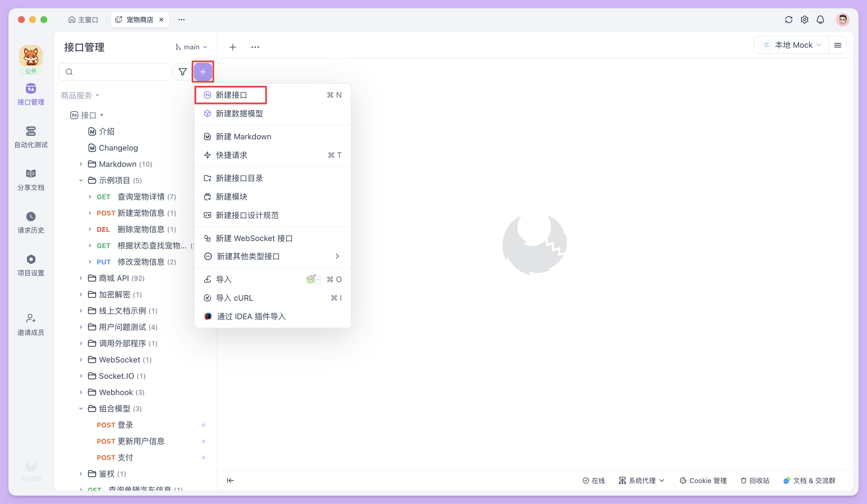Click the online status indicator

click(x=594, y=481)
